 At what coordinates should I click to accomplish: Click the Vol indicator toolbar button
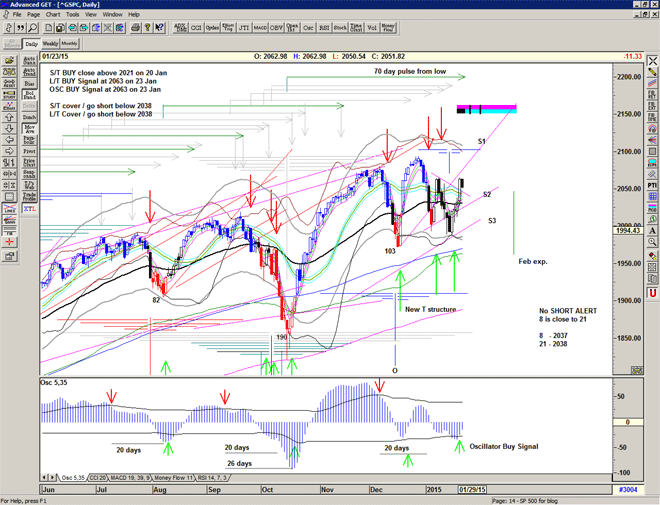pos(369,27)
